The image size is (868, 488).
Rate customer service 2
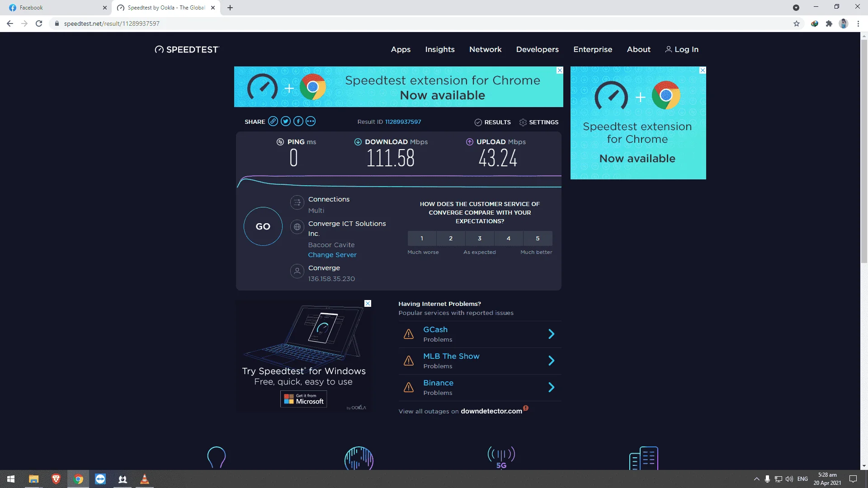(x=451, y=238)
